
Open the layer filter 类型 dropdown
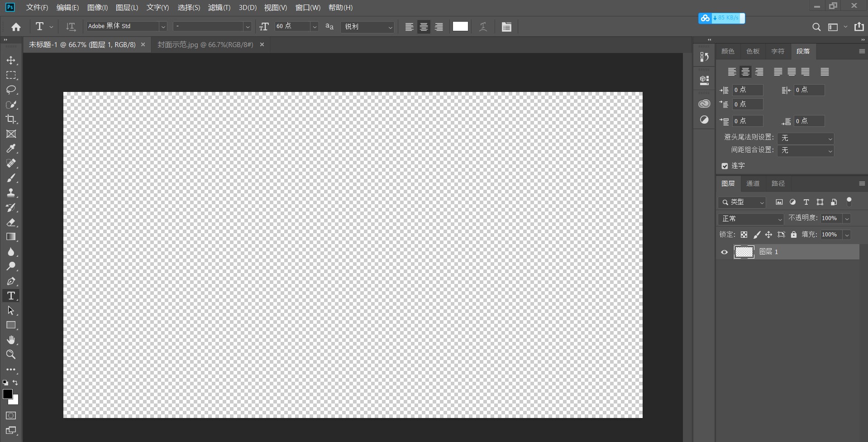point(742,202)
